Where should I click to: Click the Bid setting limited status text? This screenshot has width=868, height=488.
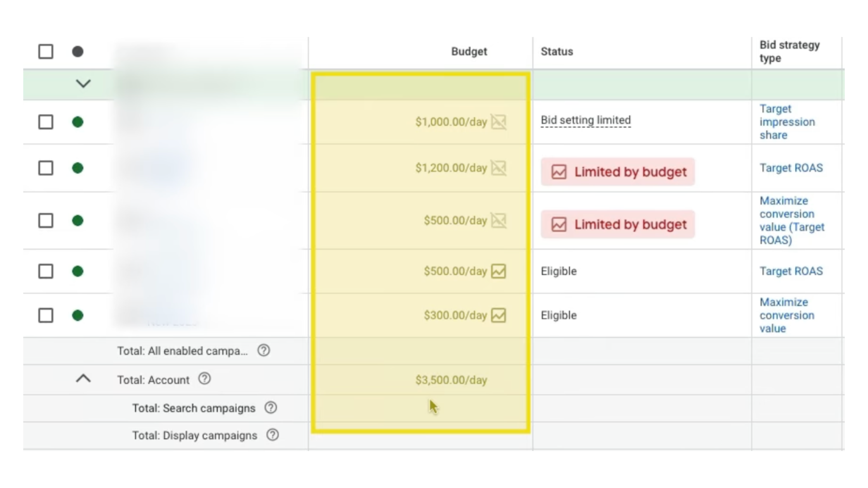pyautogui.click(x=585, y=120)
